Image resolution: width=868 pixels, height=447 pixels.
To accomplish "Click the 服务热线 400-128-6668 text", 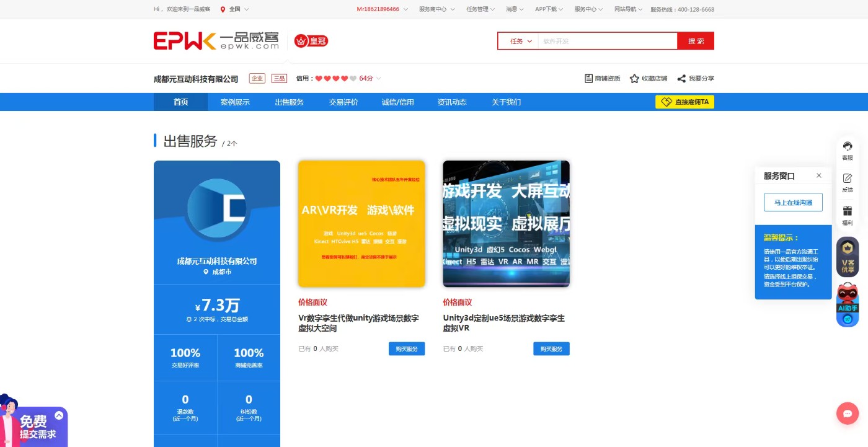I will point(683,9).
